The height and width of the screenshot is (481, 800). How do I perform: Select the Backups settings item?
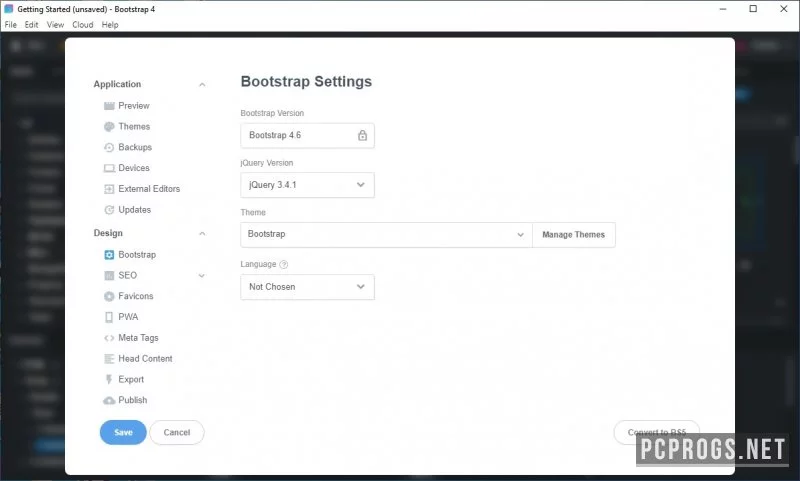[135, 147]
